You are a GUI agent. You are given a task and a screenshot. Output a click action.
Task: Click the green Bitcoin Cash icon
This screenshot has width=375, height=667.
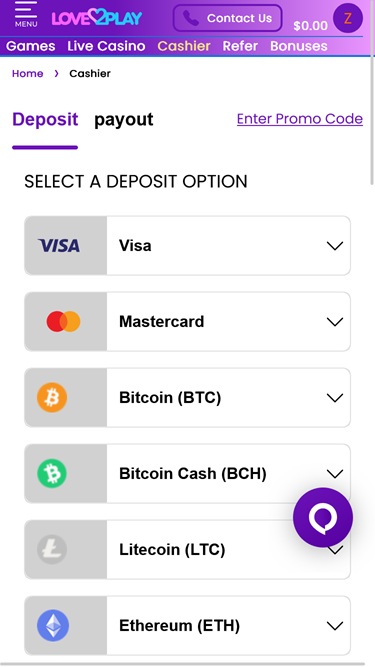(x=52, y=473)
